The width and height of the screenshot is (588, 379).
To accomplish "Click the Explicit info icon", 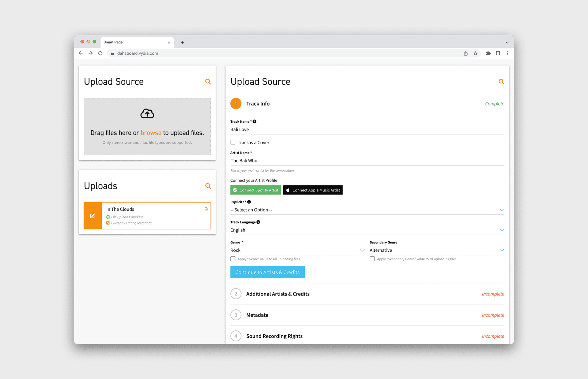I will tap(249, 202).
